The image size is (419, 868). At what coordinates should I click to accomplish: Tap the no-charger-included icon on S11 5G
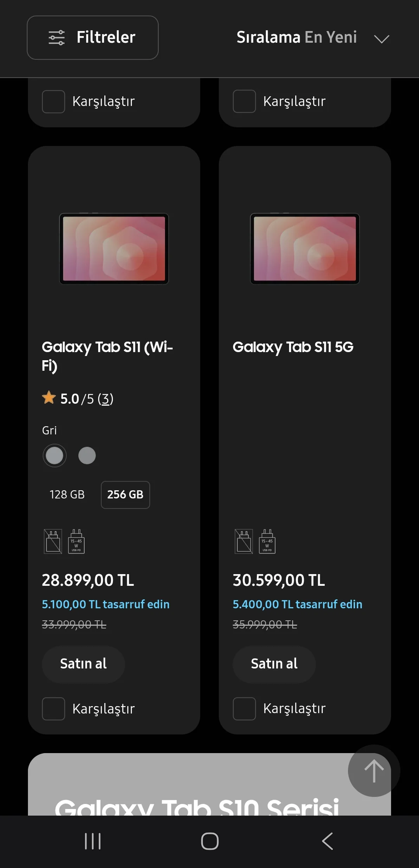[244, 542]
